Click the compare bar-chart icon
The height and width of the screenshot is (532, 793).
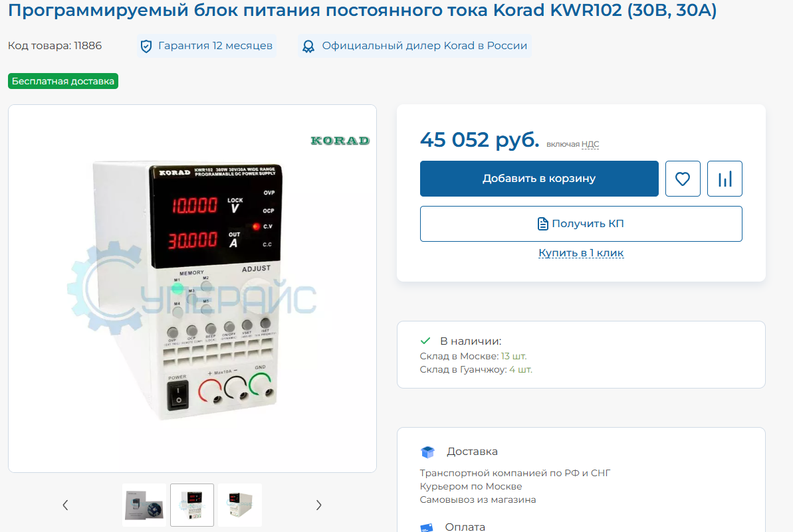tap(725, 179)
